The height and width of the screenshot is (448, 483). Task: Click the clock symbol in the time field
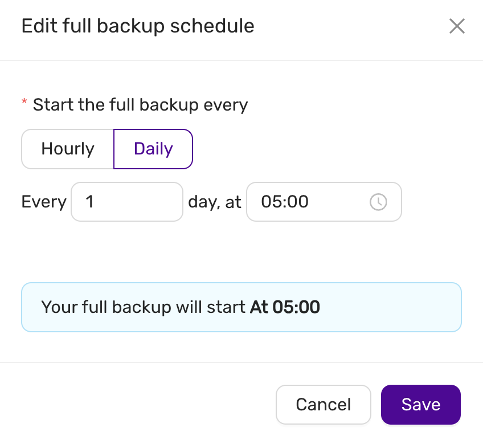coord(378,202)
